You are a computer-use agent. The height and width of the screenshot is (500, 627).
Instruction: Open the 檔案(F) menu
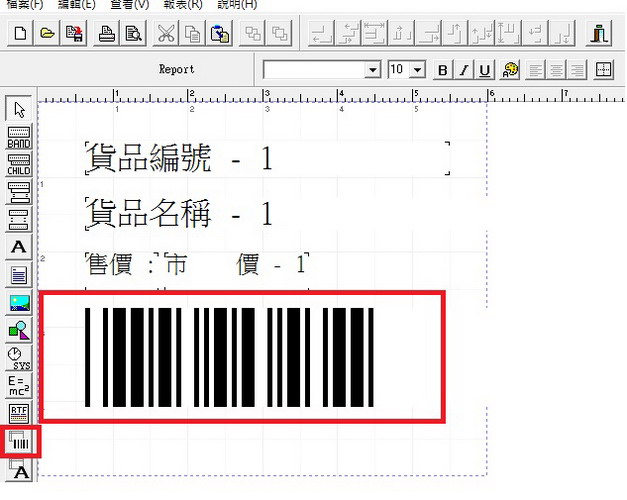pyautogui.click(x=25, y=5)
